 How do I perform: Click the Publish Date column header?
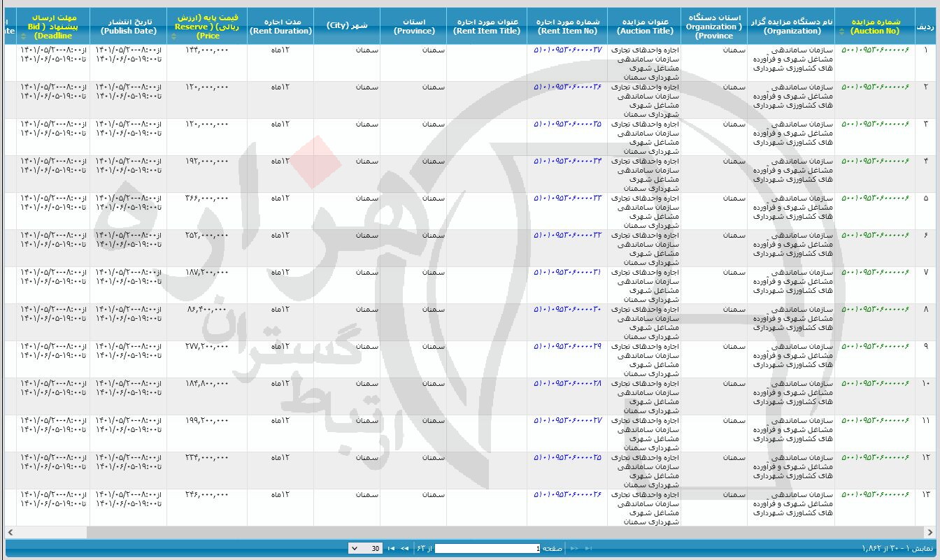click(x=129, y=27)
